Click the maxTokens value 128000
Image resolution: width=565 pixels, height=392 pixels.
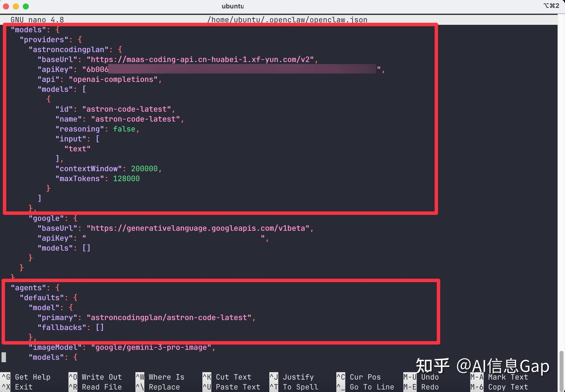click(126, 179)
